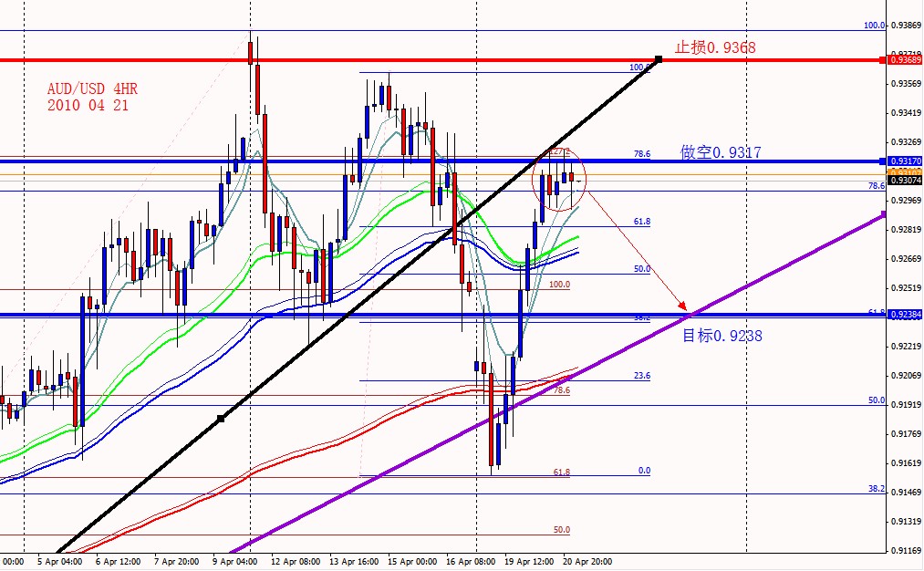Click the 0.92219 price axis label

coord(906,347)
